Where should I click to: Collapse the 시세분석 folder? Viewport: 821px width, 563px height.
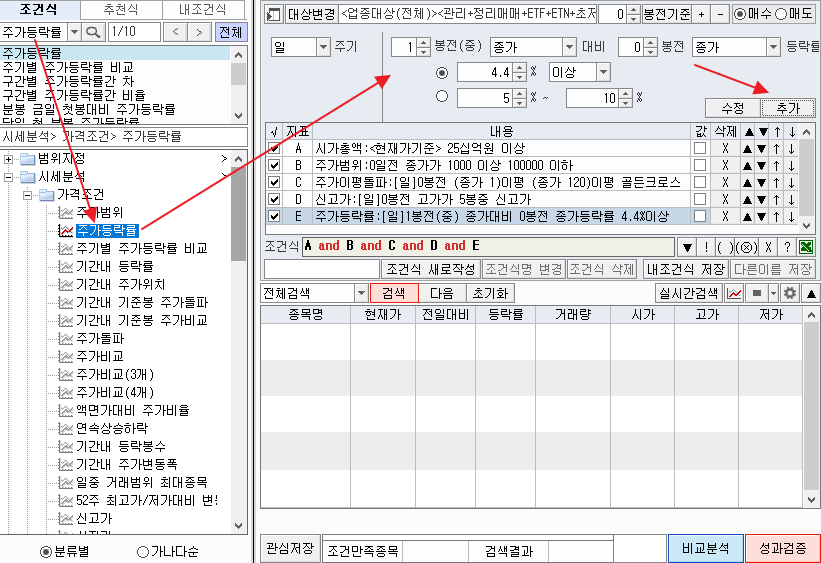click(8, 177)
